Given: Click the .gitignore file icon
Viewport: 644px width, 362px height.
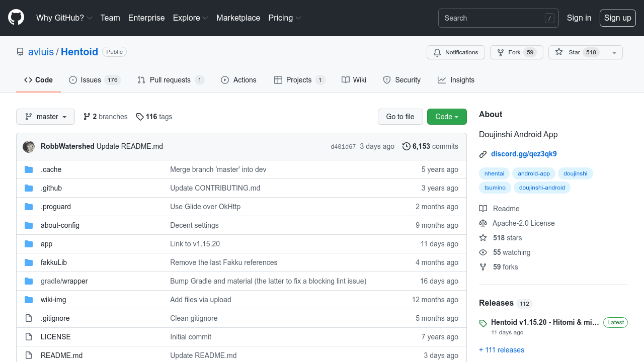Looking at the screenshot, I should coord(29,318).
